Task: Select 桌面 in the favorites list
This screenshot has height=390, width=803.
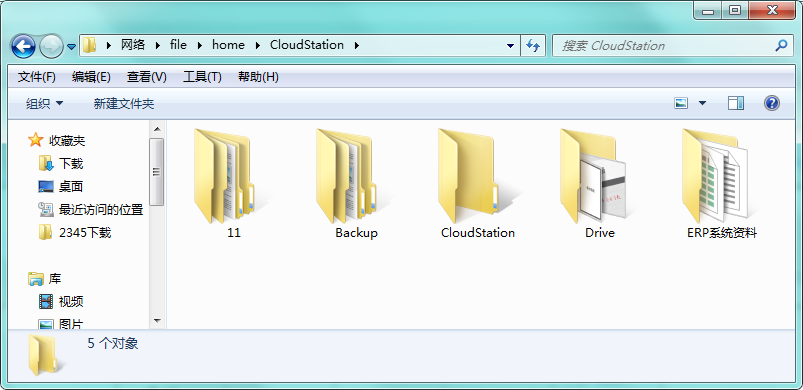Action: [x=71, y=187]
